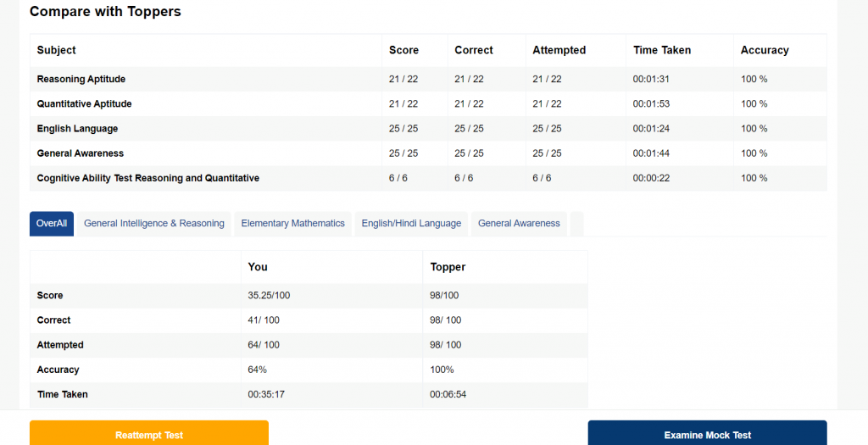Switch to General Awareness tab
Viewport: 868px width, 445px height.
pos(519,224)
